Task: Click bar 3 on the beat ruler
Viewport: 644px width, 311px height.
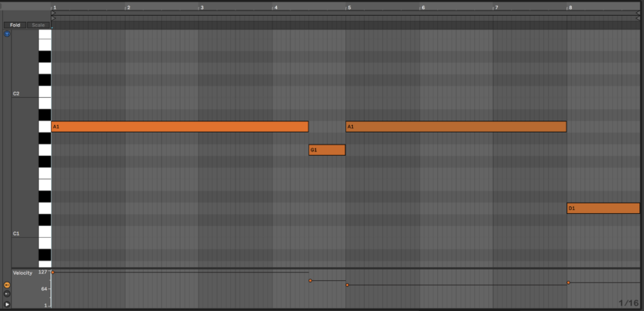Action: coord(202,8)
